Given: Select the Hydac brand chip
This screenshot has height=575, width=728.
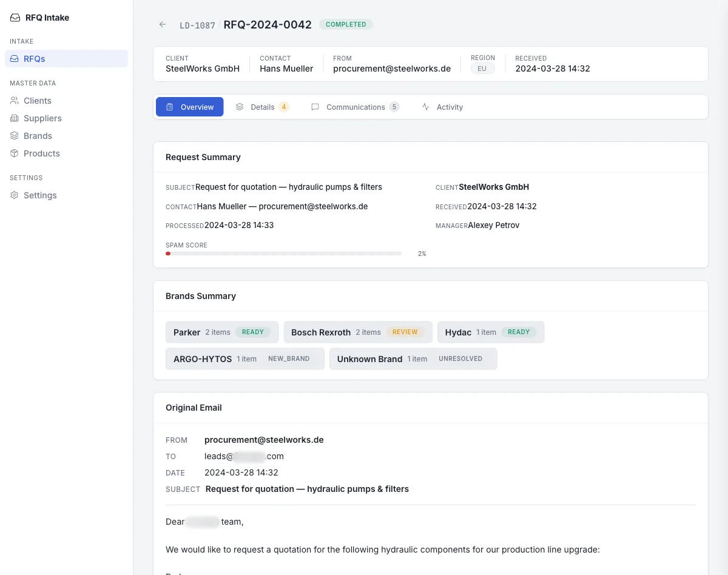Looking at the screenshot, I should (491, 332).
